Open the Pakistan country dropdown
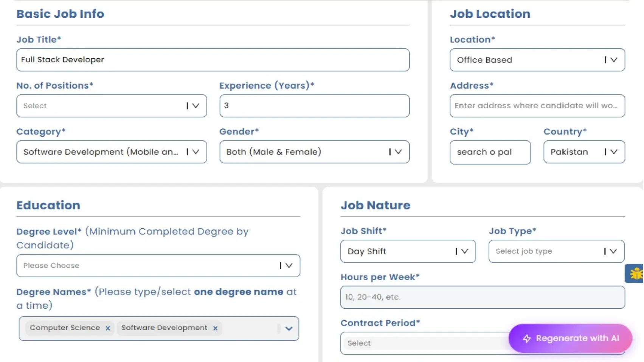 [x=584, y=152]
